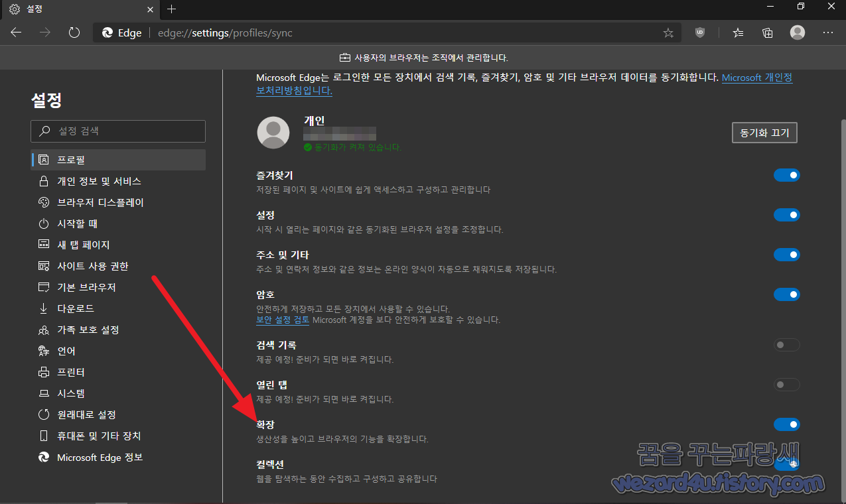Open a new tab with plus button

(172, 9)
